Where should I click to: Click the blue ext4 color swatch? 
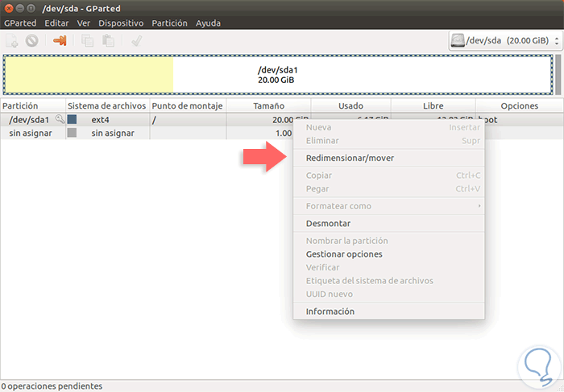72,119
